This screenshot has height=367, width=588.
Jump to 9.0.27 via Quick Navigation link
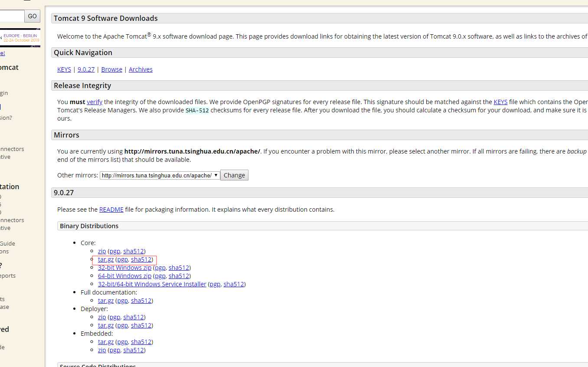(x=86, y=69)
